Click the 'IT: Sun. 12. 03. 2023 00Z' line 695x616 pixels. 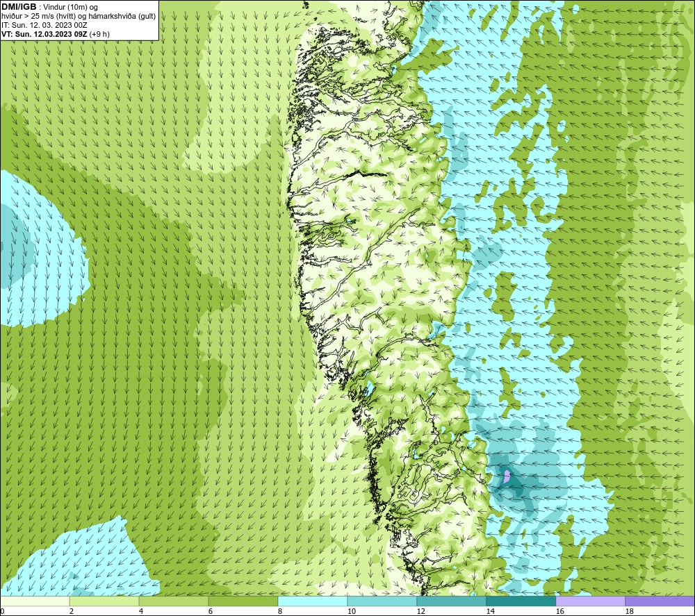coord(44,25)
